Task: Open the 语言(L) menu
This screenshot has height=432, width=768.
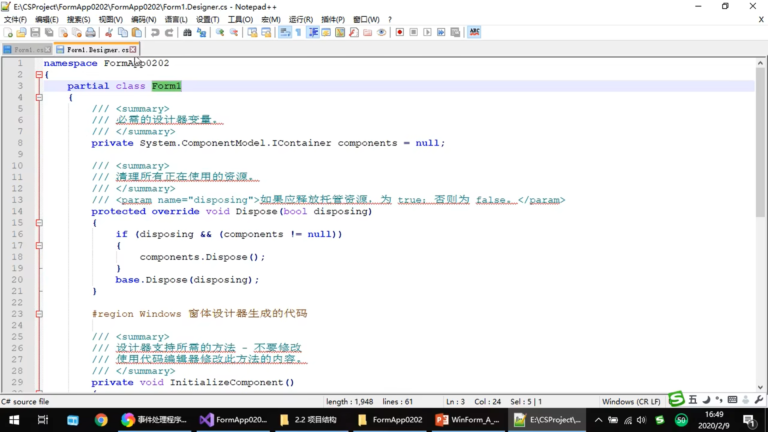Action: (176, 20)
